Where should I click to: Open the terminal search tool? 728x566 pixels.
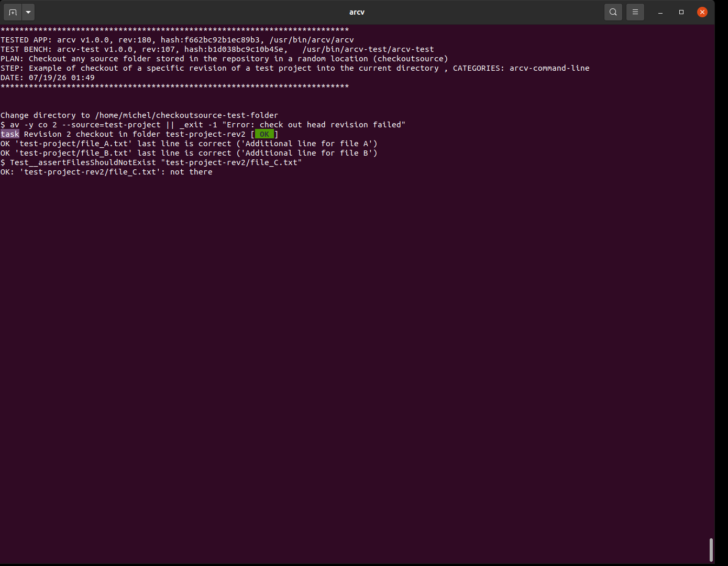[613, 12]
